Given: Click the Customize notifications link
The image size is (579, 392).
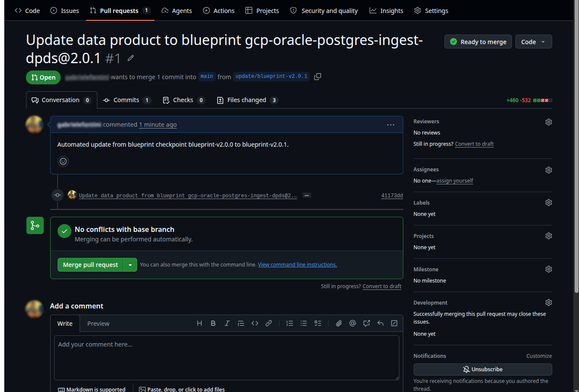Looking at the screenshot, I should pyautogui.click(x=539, y=356).
